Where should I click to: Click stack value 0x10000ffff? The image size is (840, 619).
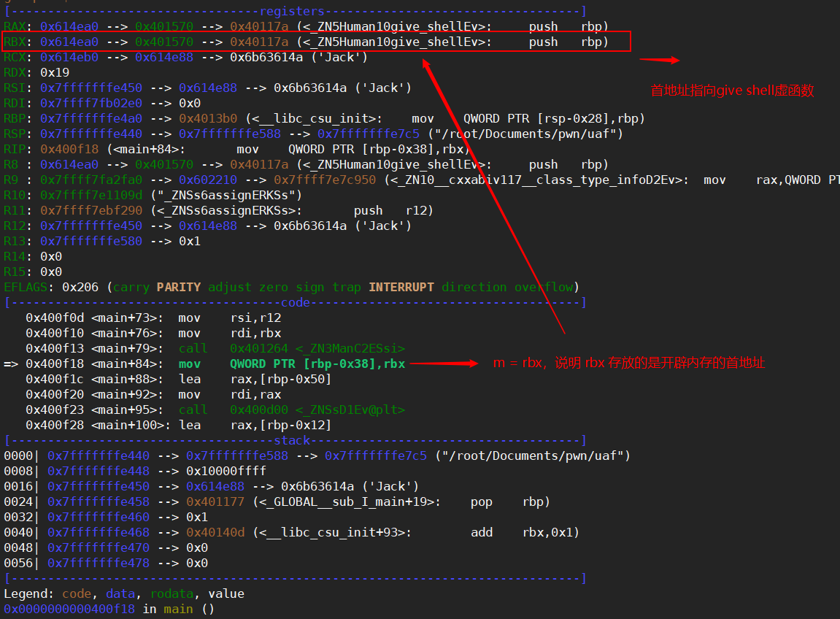click(226, 472)
